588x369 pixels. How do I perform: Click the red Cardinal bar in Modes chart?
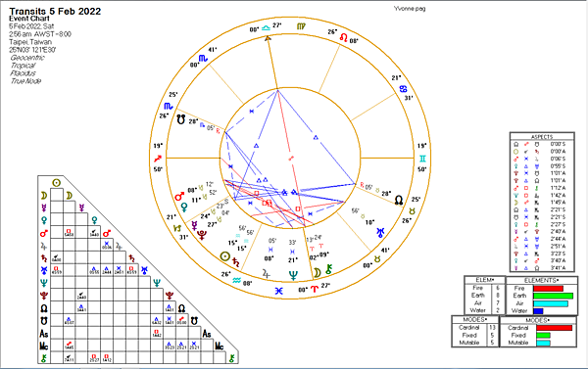[x=555, y=328]
